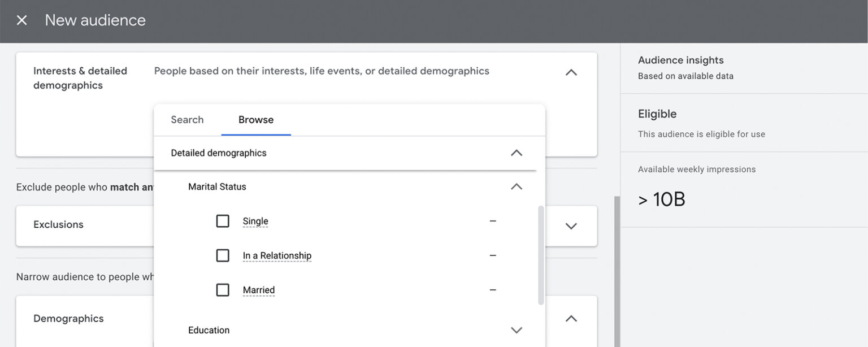
Task: Click the Married option label
Action: tap(259, 290)
